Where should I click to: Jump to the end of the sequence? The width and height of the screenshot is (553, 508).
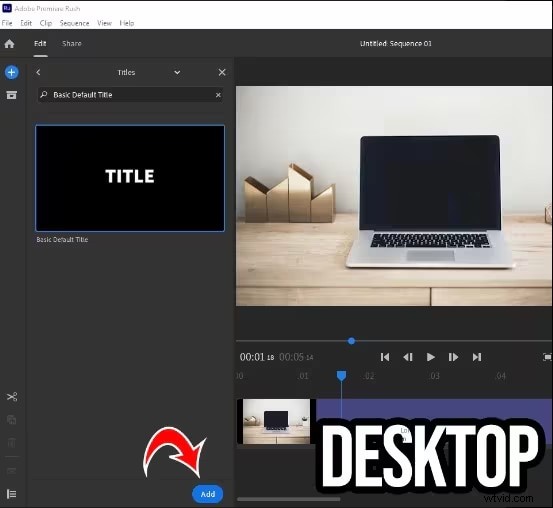pyautogui.click(x=477, y=357)
